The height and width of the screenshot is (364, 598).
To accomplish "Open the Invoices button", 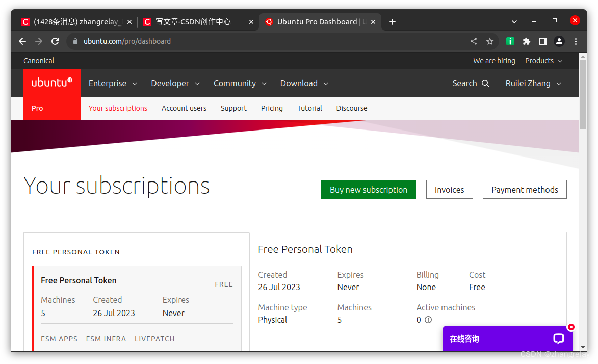I will (x=450, y=189).
